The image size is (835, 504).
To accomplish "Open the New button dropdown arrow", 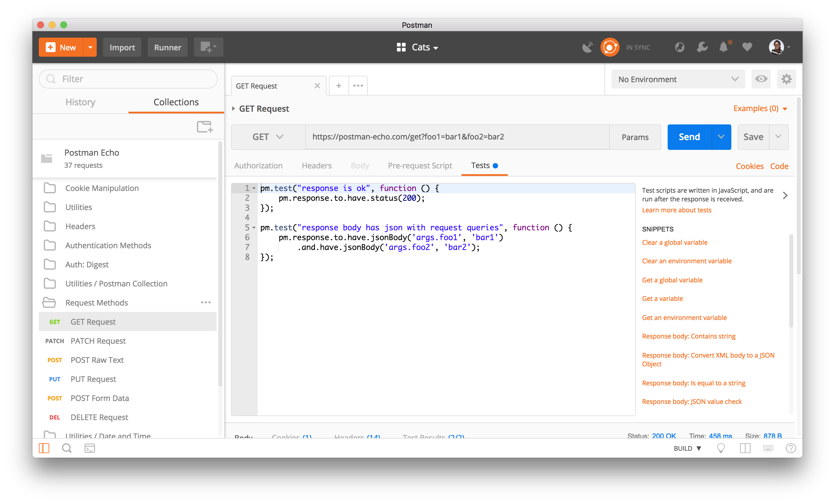I will 90,47.
